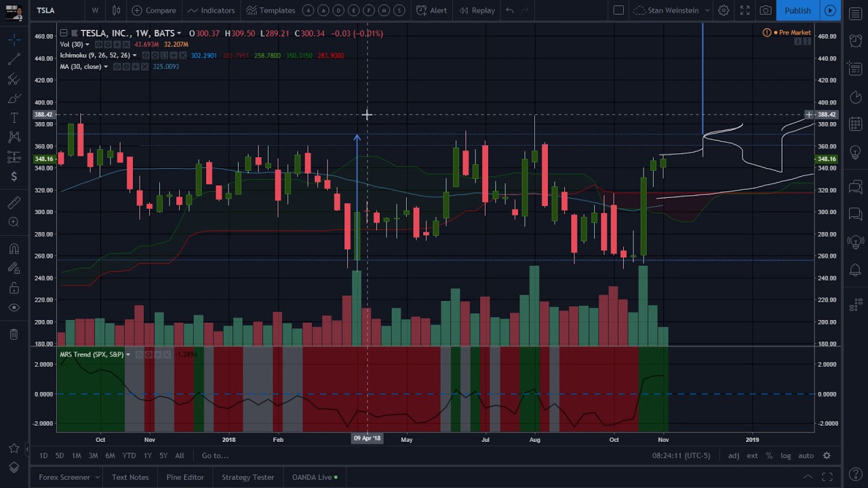Expand the MA (30, close) menu arrow
The height and width of the screenshot is (488, 868).
106,66
